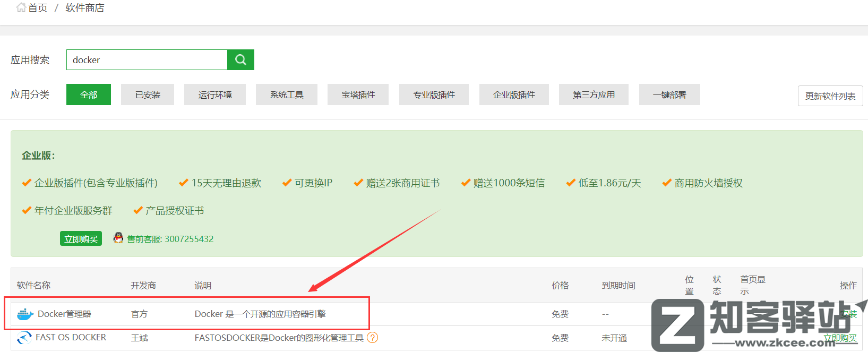The height and width of the screenshot is (352, 868).
Task: Click 软件商店 breadcrumb text
Action: tap(85, 8)
